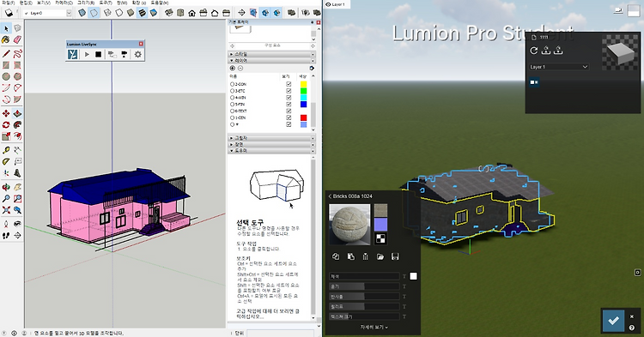Adjust the 광기 gloss slider
Viewport: 644px width, 337px height.
pyautogui.click(x=364, y=286)
